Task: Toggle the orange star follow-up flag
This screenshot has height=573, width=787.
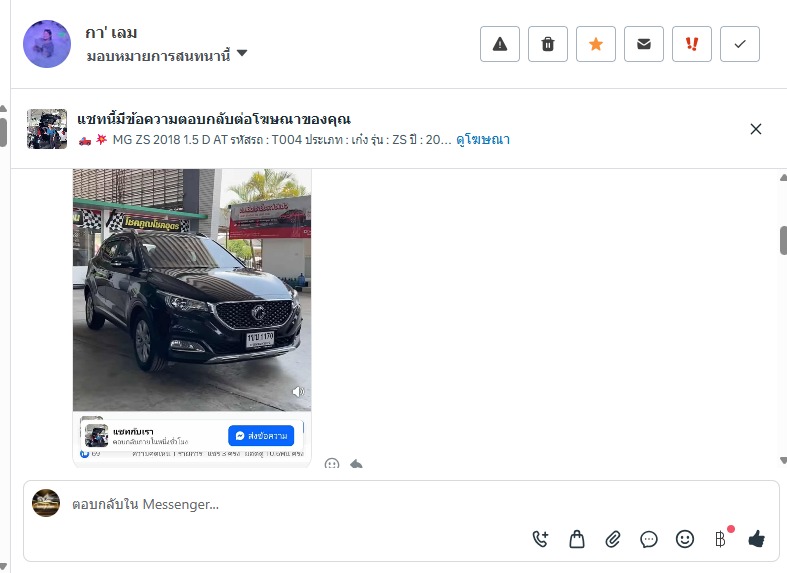Action: [x=596, y=44]
